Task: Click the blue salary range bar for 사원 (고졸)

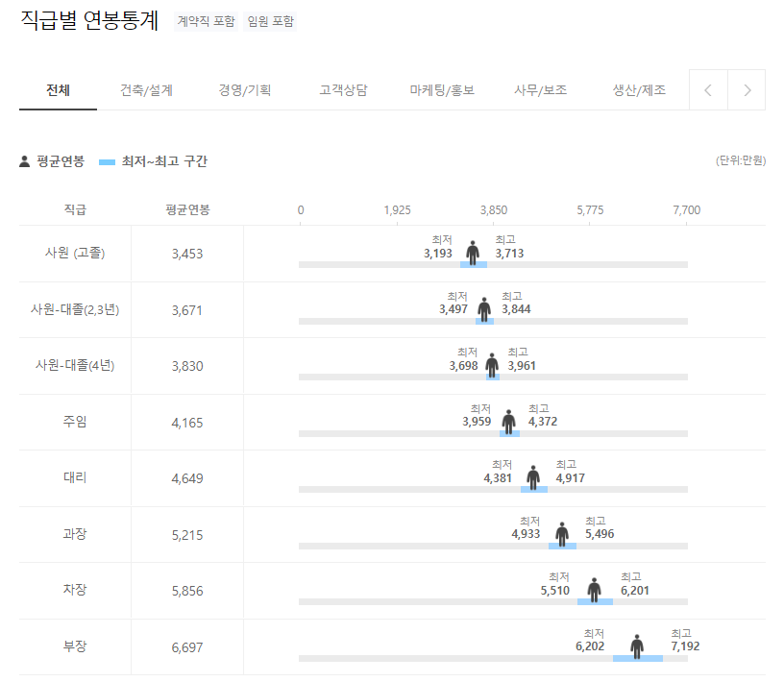Action: click(x=474, y=264)
